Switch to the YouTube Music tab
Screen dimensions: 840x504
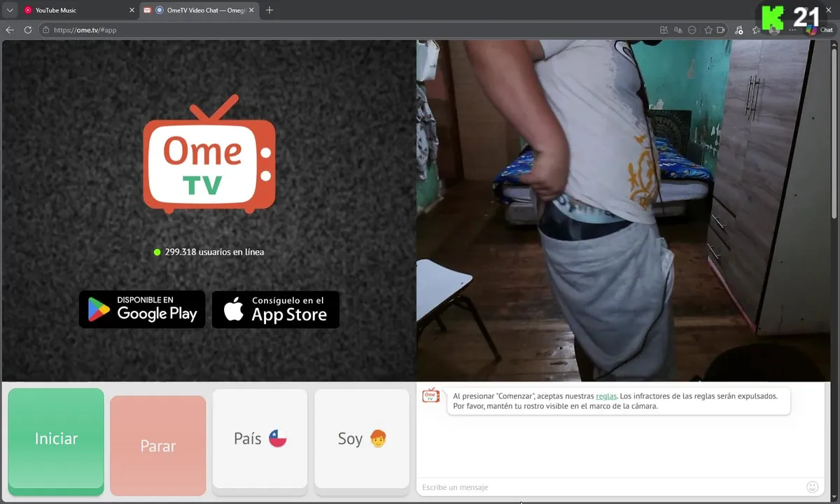click(78, 10)
